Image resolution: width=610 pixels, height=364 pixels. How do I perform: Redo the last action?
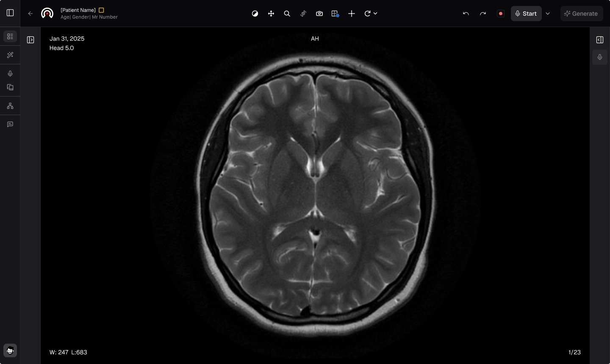(x=483, y=14)
